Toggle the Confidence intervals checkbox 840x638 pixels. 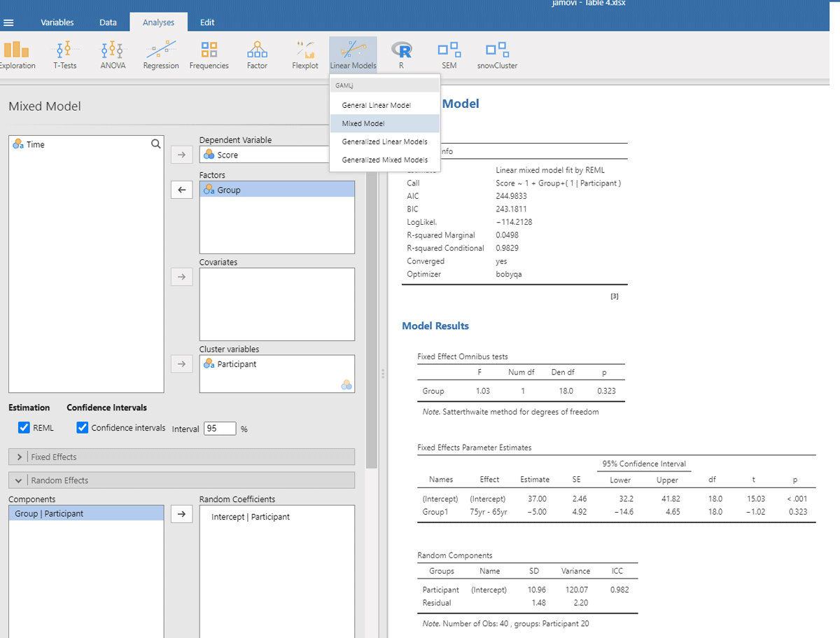(83, 428)
